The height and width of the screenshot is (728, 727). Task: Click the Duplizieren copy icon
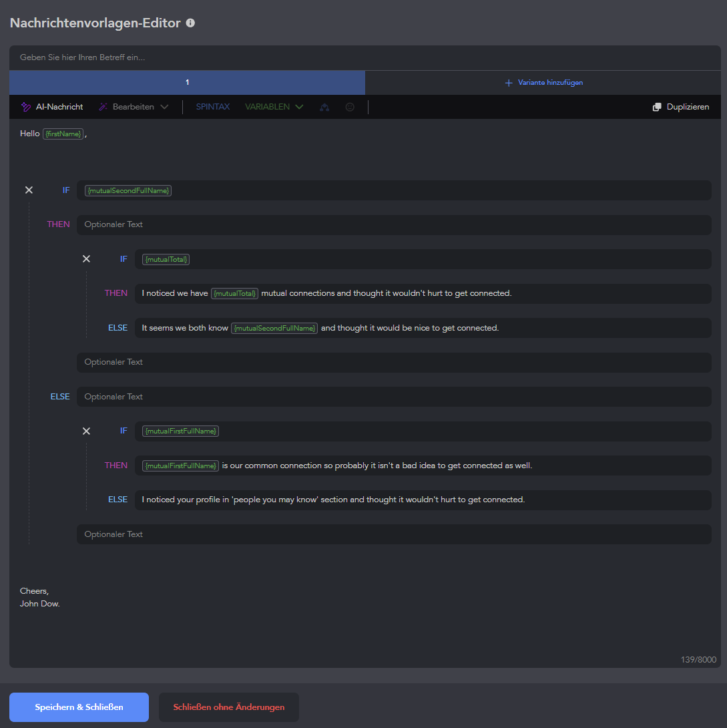pos(657,108)
